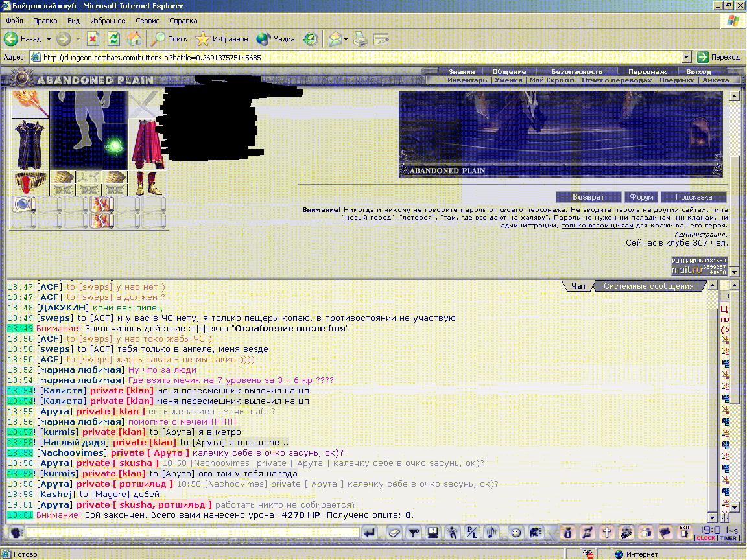Open the Сервис menu
The width and height of the screenshot is (747, 560).
(x=147, y=21)
